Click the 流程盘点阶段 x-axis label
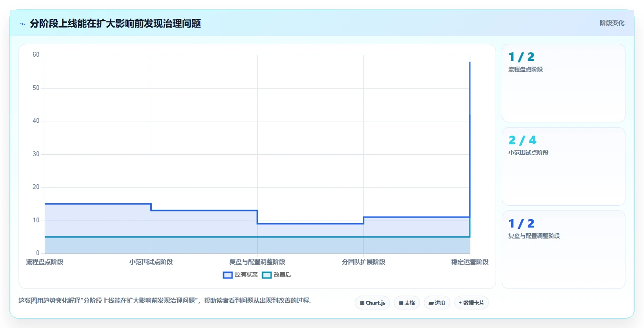 point(45,262)
